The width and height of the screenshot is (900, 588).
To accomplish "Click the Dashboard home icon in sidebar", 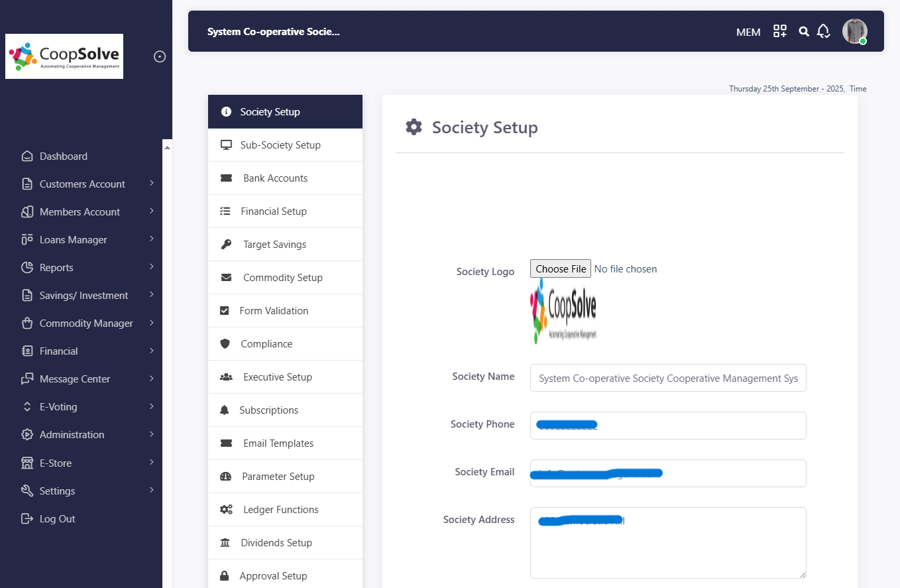I will 27,156.
